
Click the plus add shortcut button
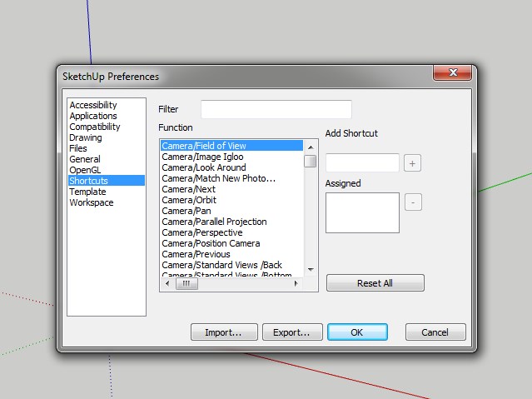[412, 163]
